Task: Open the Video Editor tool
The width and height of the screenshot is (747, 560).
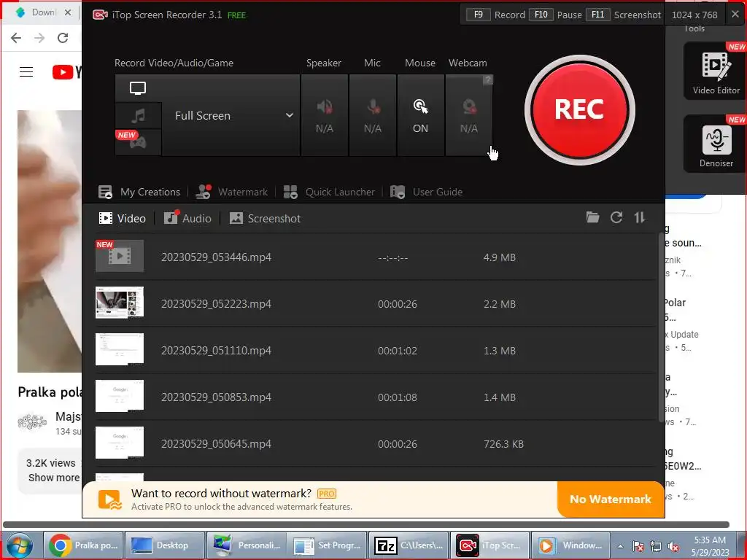Action: pos(716,71)
